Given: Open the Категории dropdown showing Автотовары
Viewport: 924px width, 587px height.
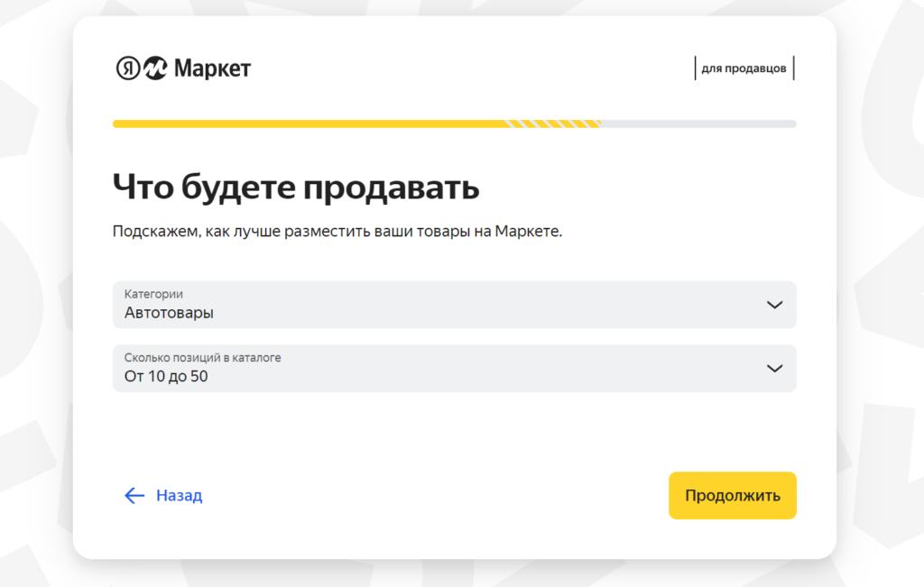Looking at the screenshot, I should [x=455, y=305].
